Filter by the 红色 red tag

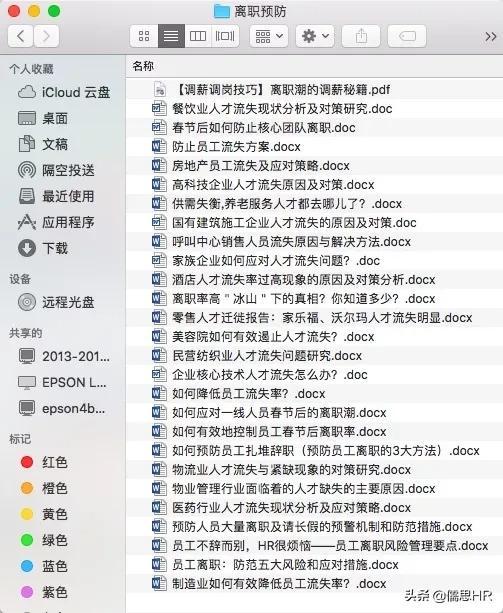coord(44,462)
